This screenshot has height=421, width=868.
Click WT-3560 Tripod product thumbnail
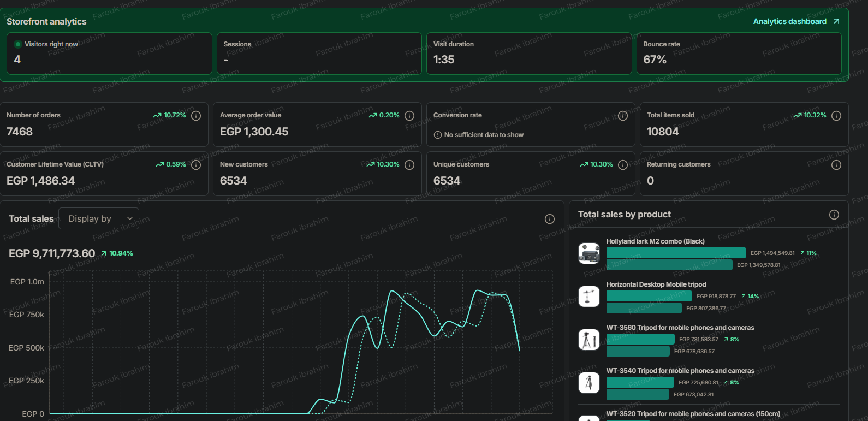pyautogui.click(x=589, y=340)
